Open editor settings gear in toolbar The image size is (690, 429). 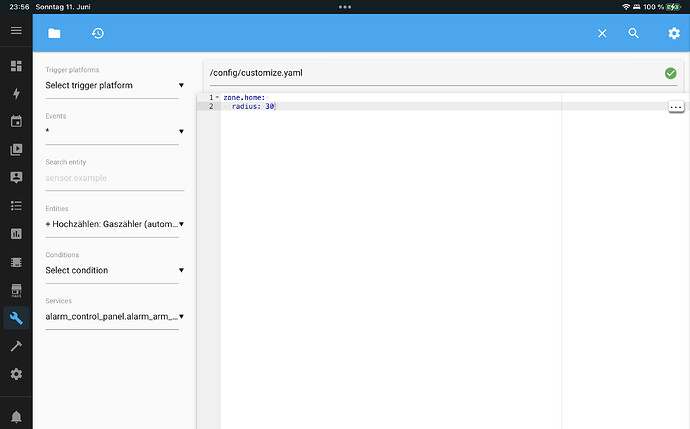point(674,33)
